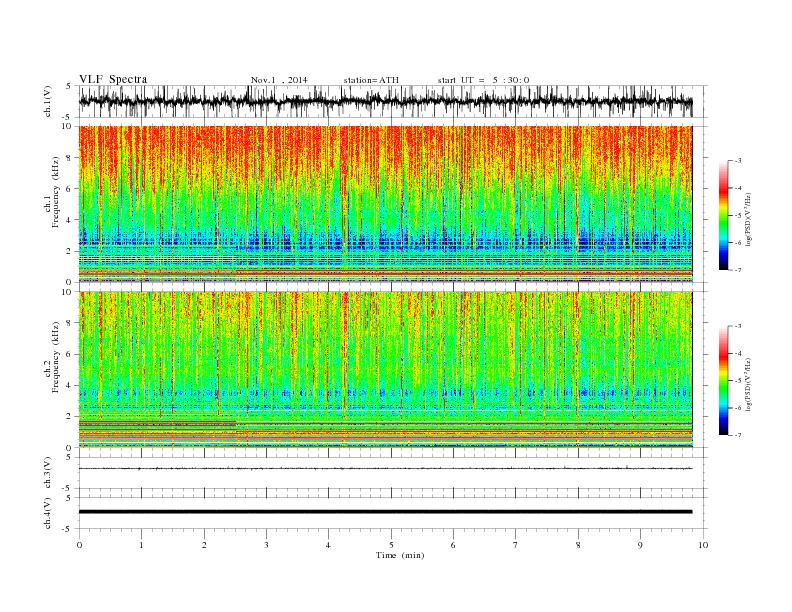The width and height of the screenshot is (792, 612).
Task: Click the time-axis tick label "10"
Action: tap(703, 545)
